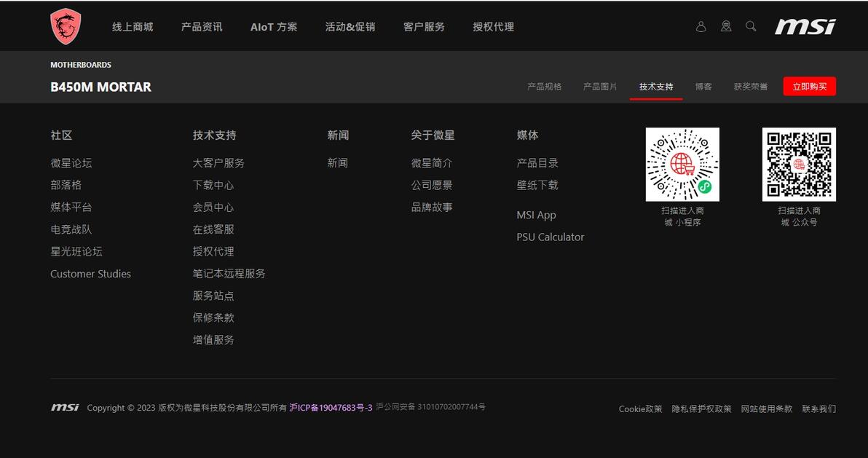The image size is (868, 458).
Task: Open the 服务站点 link
Action: pyautogui.click(x=213, y=296)
